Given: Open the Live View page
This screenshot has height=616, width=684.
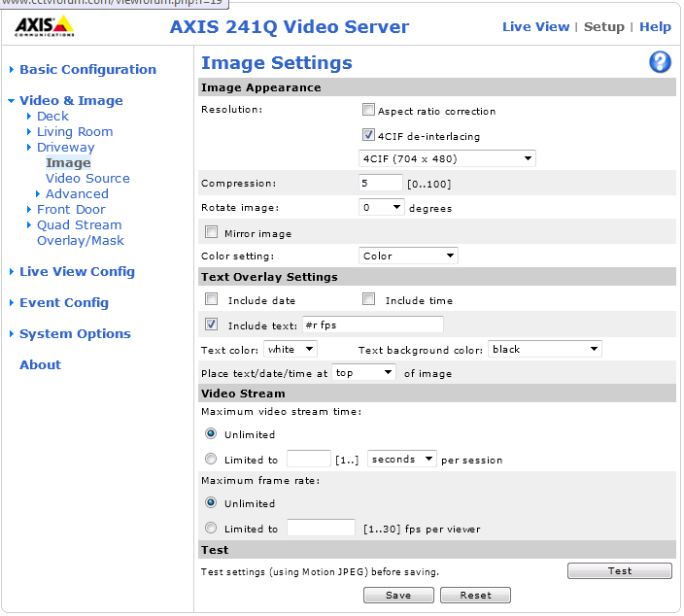Looking at the screenshot, I should pyautogui.click(x=535, y=27).
